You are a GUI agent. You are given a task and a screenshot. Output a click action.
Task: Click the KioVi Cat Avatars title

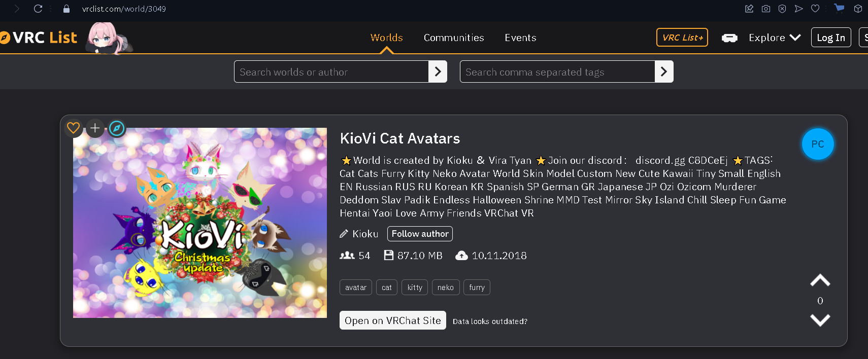(400, 138)
